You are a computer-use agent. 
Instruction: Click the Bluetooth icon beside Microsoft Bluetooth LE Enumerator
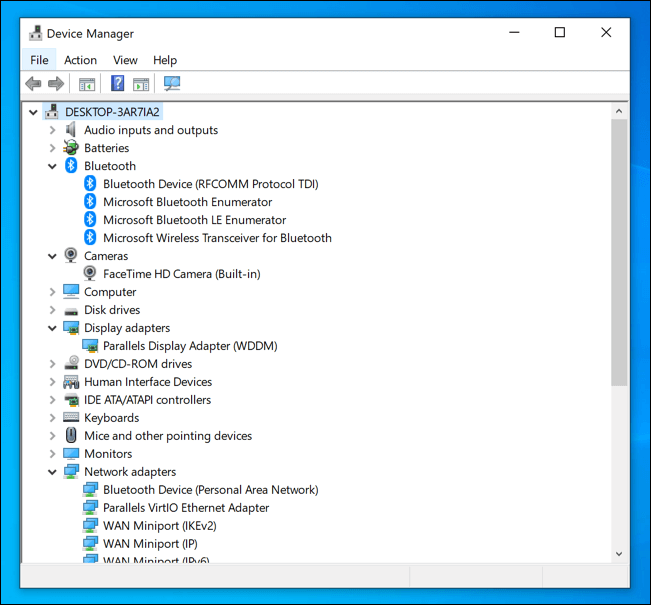(x=90, y=220)
